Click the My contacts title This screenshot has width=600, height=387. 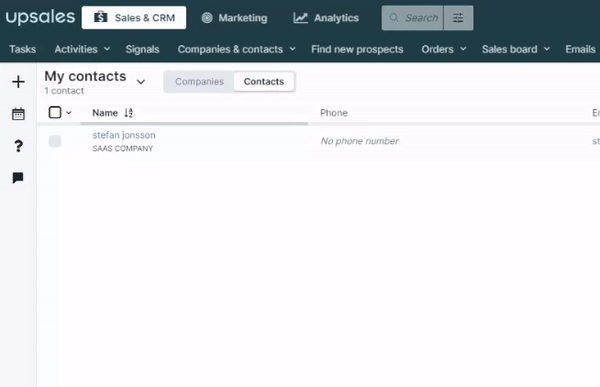point(85,76)
